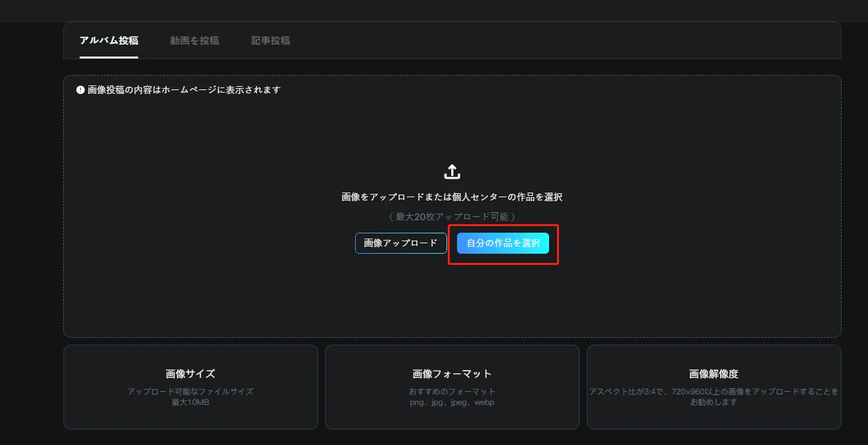Click the 最大20枚アップロード可能 hint text
This screenshot has height=445, width=868.
tap(452, 216)
